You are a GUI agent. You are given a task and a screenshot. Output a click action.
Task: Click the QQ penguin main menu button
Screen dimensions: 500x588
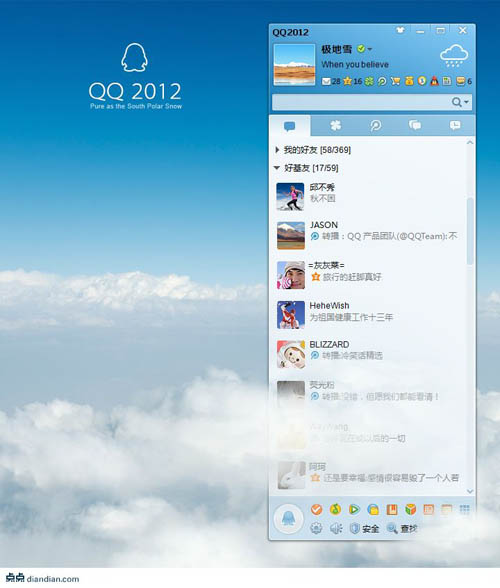[288, 519]
